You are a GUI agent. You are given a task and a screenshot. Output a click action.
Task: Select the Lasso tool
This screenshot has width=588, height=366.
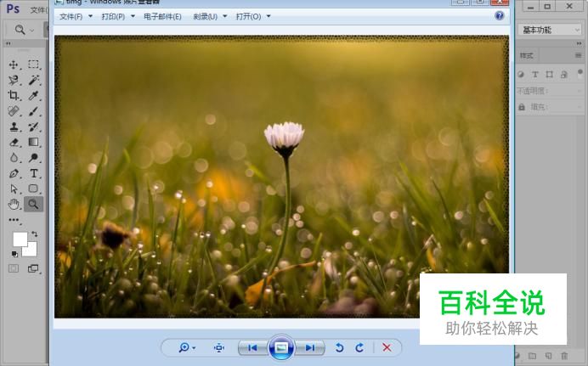coord(14,80)
